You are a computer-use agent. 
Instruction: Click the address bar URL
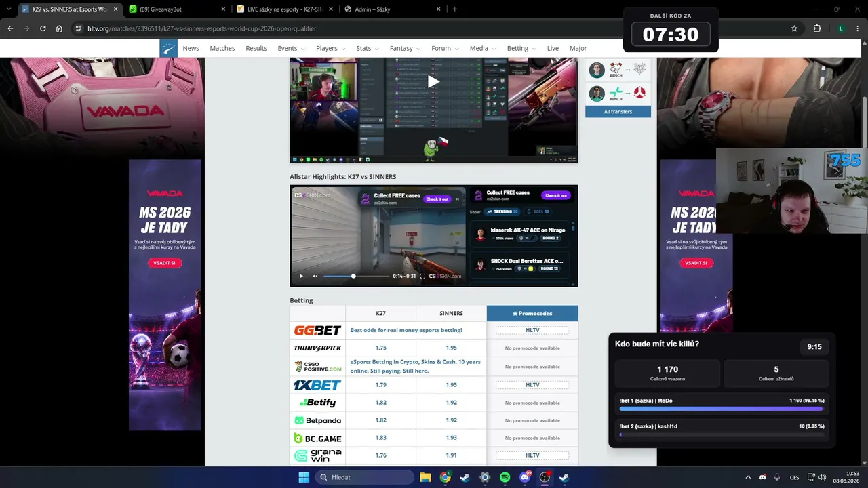click(x=202, y=28)
